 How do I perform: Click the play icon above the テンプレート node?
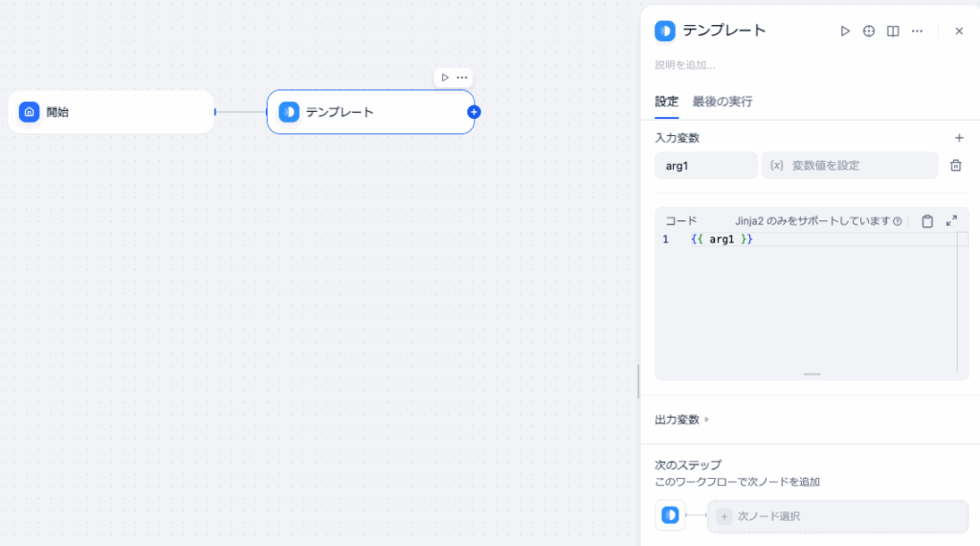pyautogui.click(x=445, y=78)
